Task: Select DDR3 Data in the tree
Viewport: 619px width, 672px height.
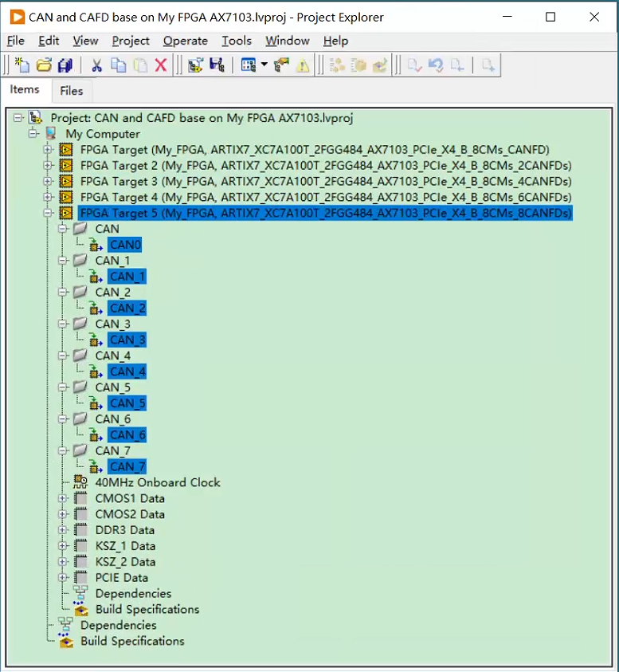Action: [125, 530]
